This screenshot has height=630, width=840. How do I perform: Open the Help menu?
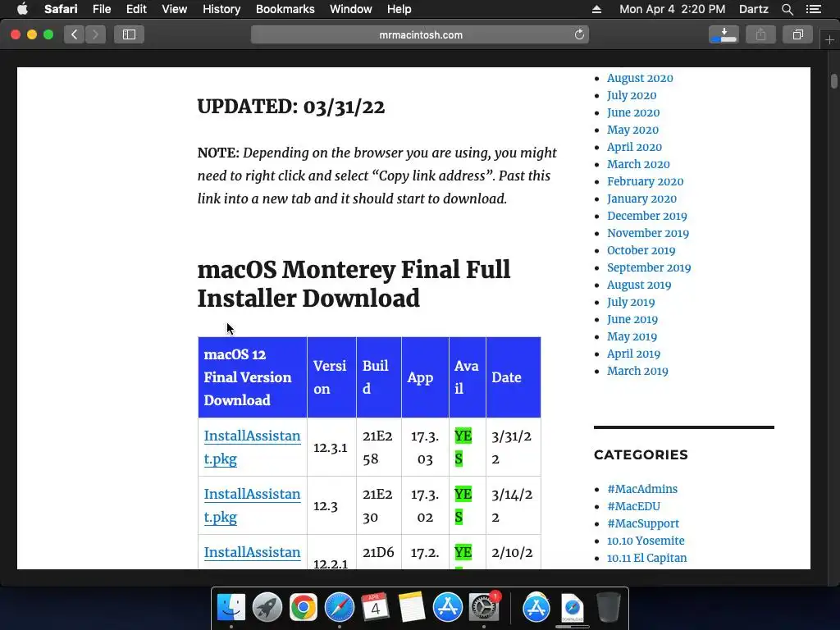click(x=399, y=9)
